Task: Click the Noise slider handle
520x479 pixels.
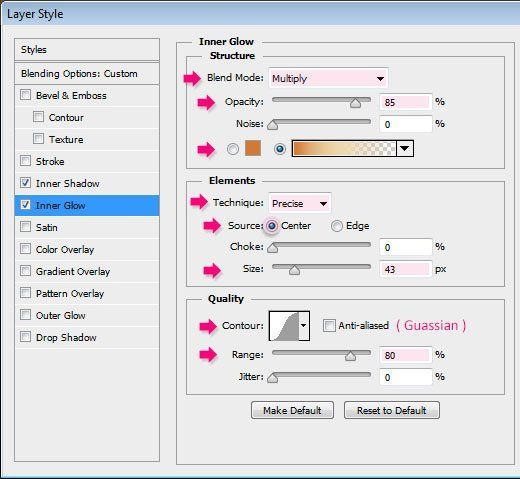Action: [x=273, y=125]
